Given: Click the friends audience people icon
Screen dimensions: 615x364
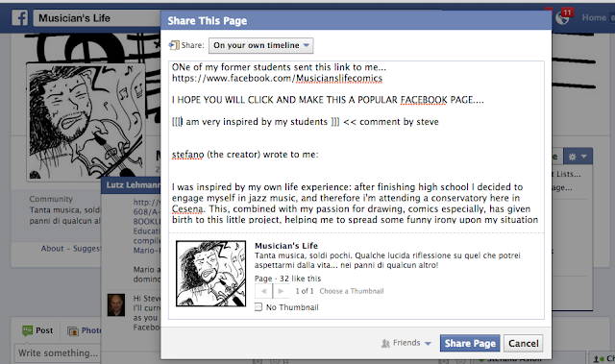Looking at the screenshot, I should click(385, 343).
